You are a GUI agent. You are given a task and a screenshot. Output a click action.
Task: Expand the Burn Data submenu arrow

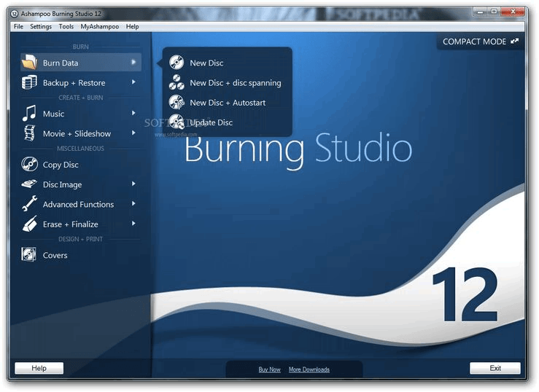[x=133, y=62]
